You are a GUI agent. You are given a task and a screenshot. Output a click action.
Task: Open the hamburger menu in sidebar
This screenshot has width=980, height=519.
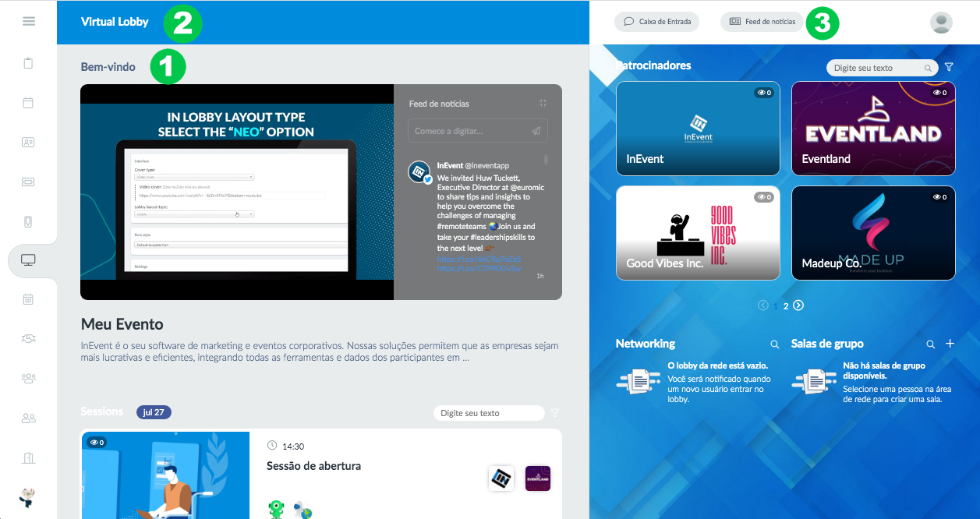(29, 21)
